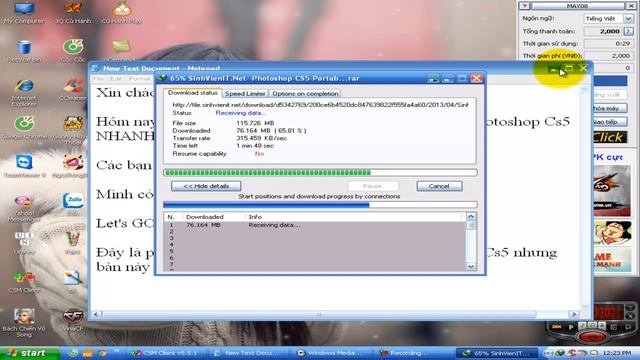The image size is (640, 360).
Task: Click help button beside Tổng thanh toán
Action: pyautogui.click(x=628, y=31)
